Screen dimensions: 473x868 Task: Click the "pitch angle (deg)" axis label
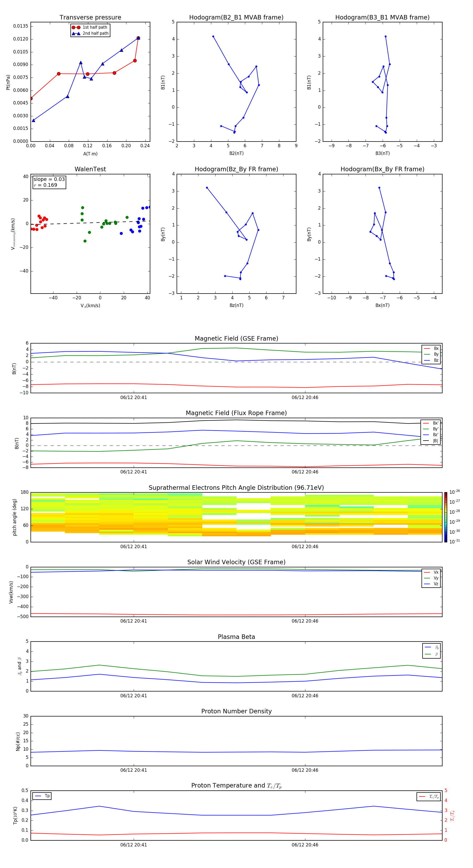coord(14,517)
